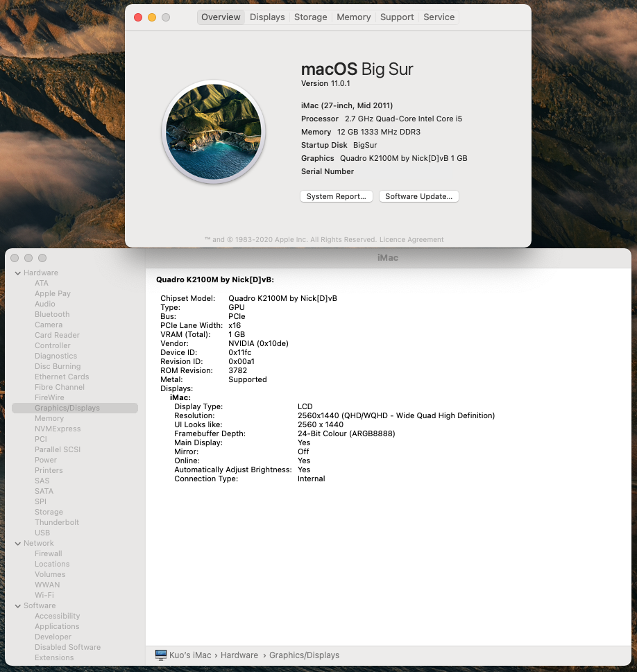
Task: Select Thunderbolt in the sidebar
Action: pyautogui.click(x=57, y=522)
